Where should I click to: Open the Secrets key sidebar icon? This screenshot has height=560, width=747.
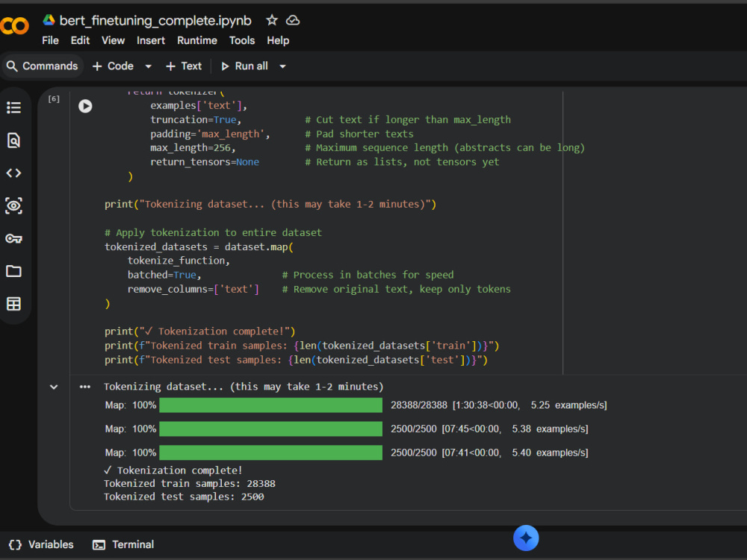[x=13, y=239]
